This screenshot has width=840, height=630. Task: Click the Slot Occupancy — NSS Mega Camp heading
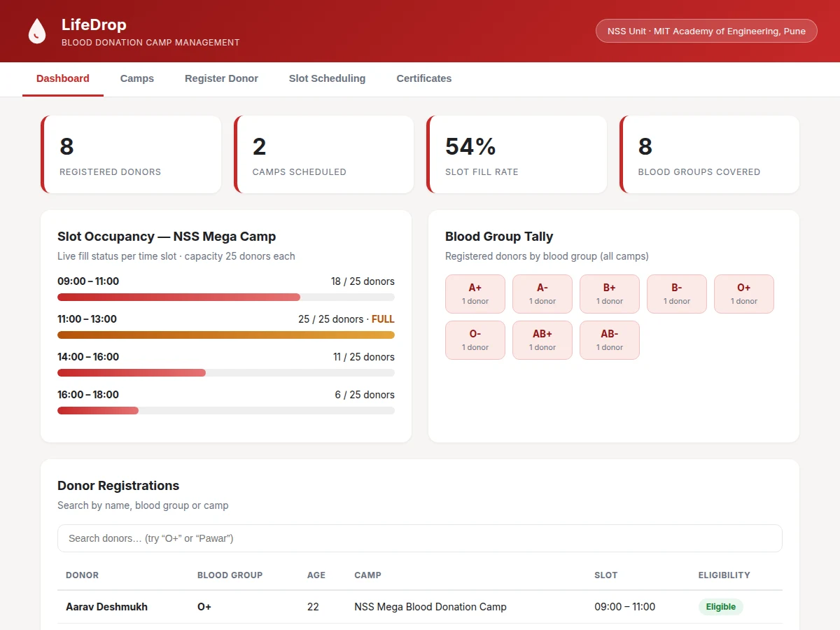(167, 237)
